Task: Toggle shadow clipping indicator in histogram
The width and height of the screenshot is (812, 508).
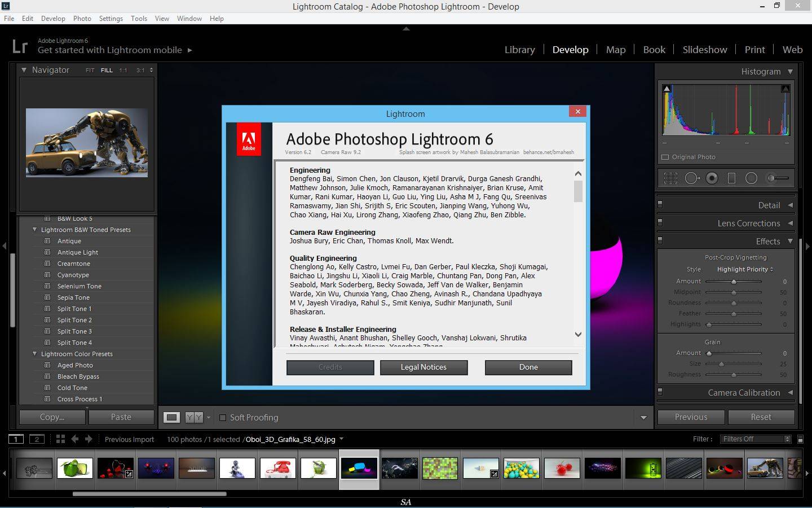Action: (667, 89)
